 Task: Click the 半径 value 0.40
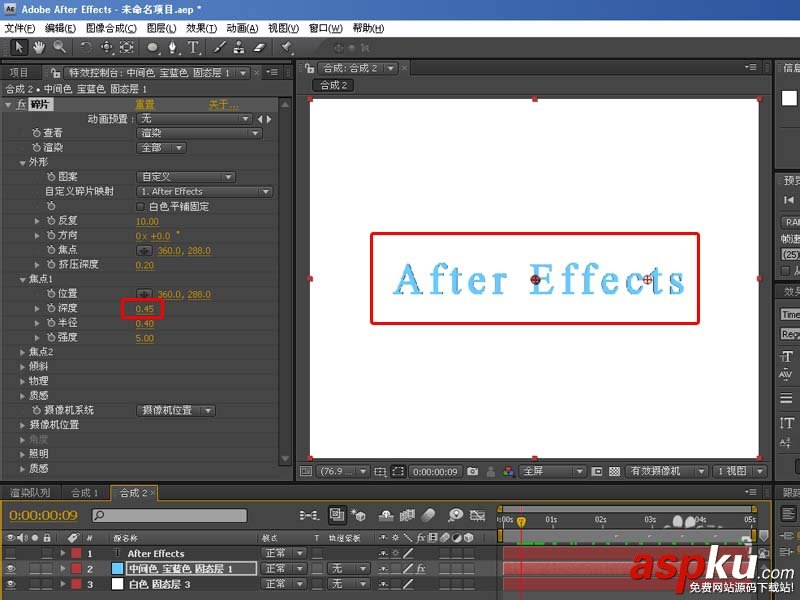(x=145, y=323)
